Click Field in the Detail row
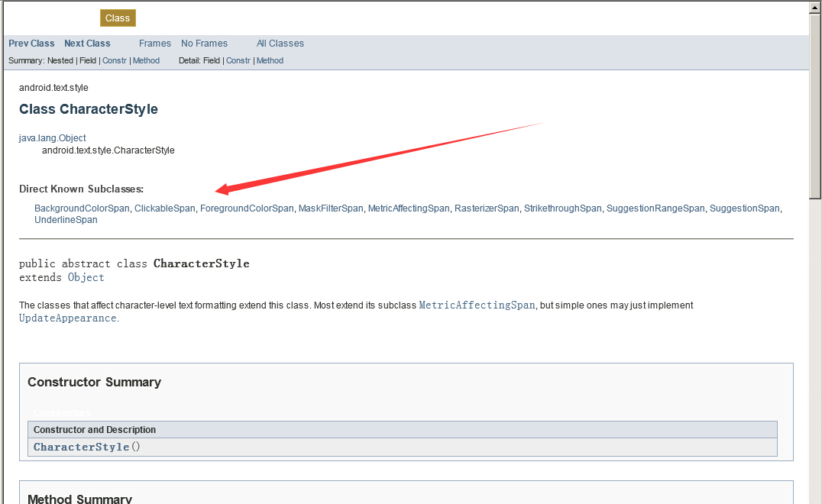 coord(212,61)
